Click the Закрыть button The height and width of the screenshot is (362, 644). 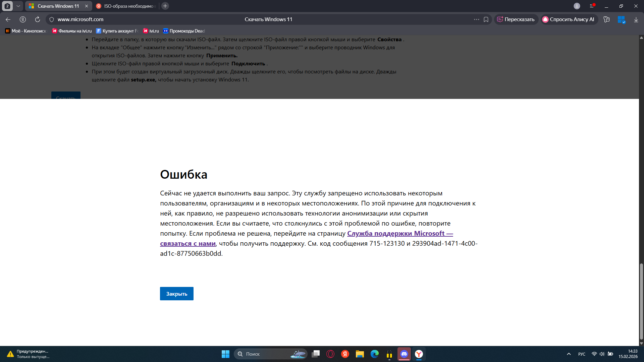[177, 294]
